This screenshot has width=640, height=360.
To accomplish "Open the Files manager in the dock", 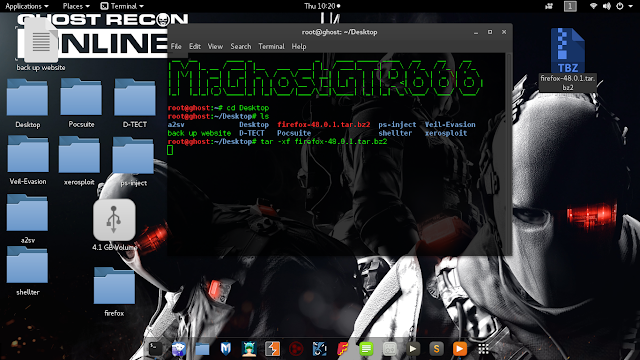I will 202,349.
